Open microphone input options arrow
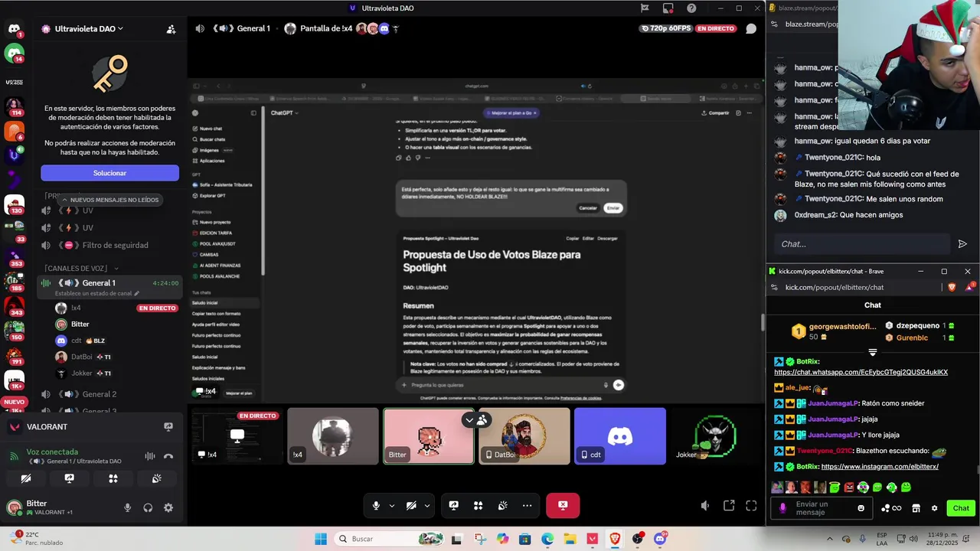This screenshot has width=980, height=551. [392, 505]
